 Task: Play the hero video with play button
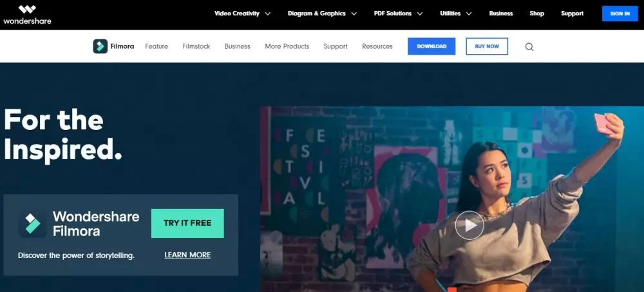coord(469,225)
